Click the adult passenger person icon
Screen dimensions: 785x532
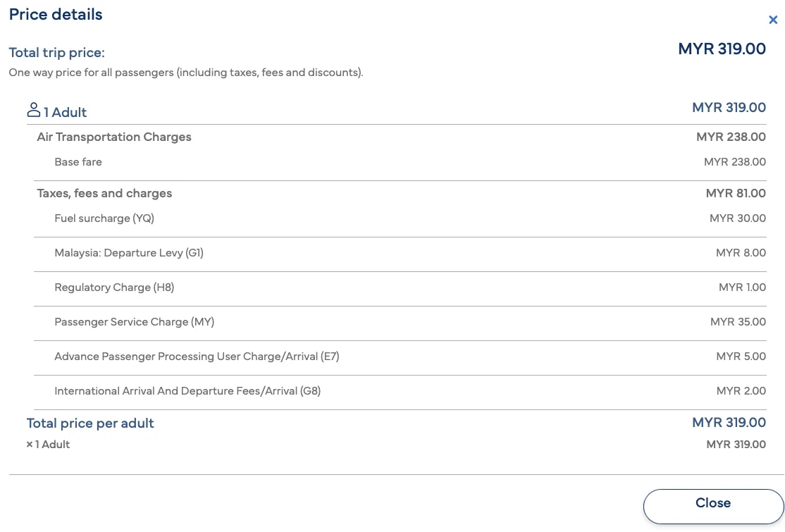34,110
